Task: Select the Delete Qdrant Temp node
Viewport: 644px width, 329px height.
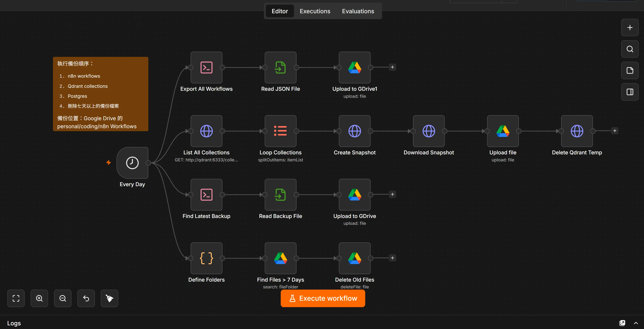Action: click(x=577, y=131)
